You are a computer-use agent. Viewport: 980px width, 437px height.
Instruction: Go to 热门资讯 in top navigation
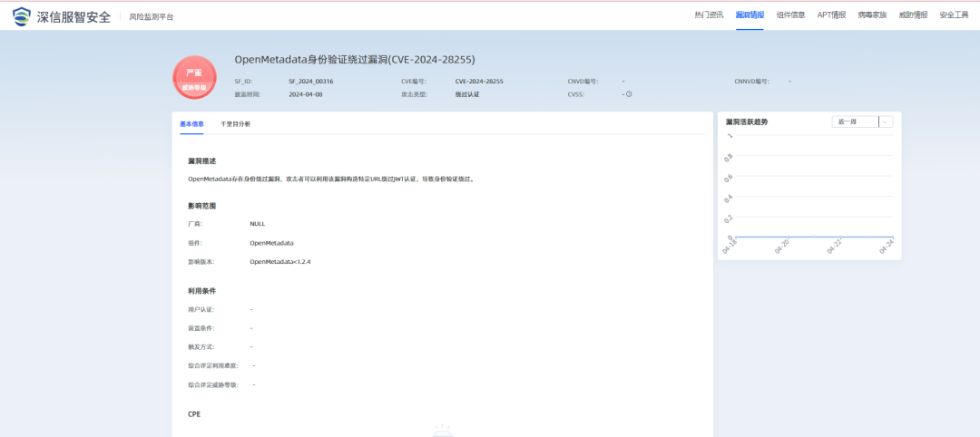709,15
